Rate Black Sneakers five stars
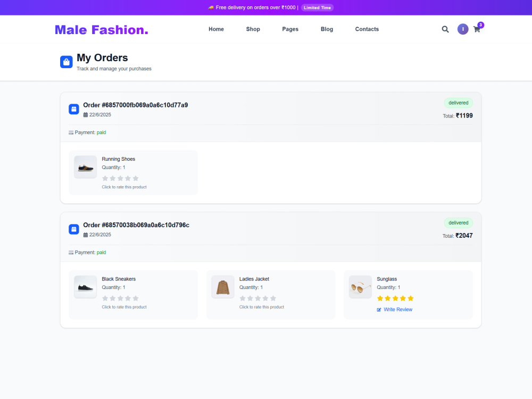Screen dimensions: 532x399 [136, 298]
